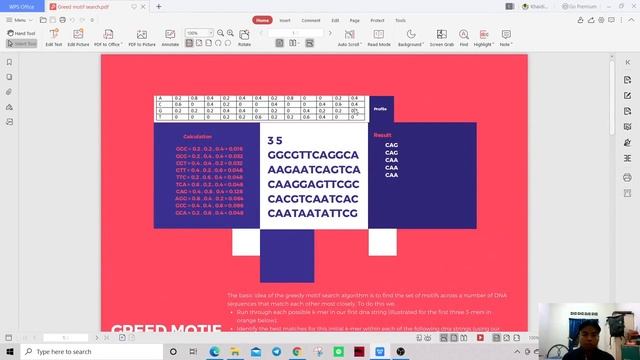This screenshot has height=360, width=640.
Task: Open Auto Scroll options
Action: (x=349, y=38)
